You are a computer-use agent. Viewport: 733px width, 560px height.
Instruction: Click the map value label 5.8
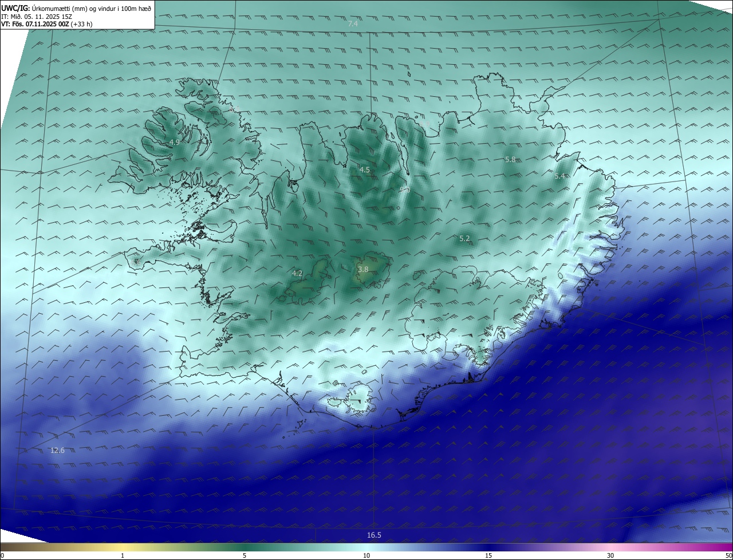510,159
